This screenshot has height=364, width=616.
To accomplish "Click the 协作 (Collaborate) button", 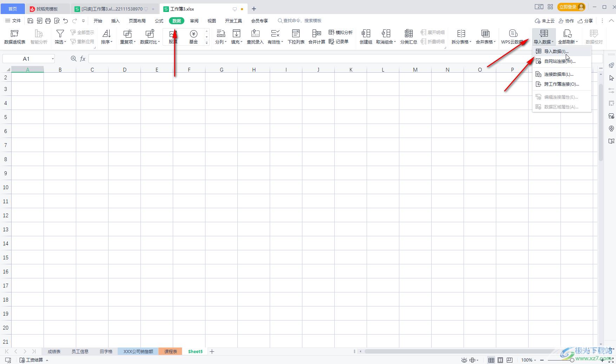I will (x=566, y=21).
